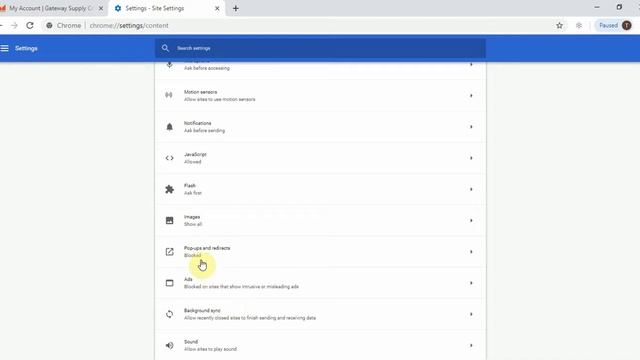This screenshot has height=360, width=640.
Task: Click the Background sync icon
Action: (169, 314)
